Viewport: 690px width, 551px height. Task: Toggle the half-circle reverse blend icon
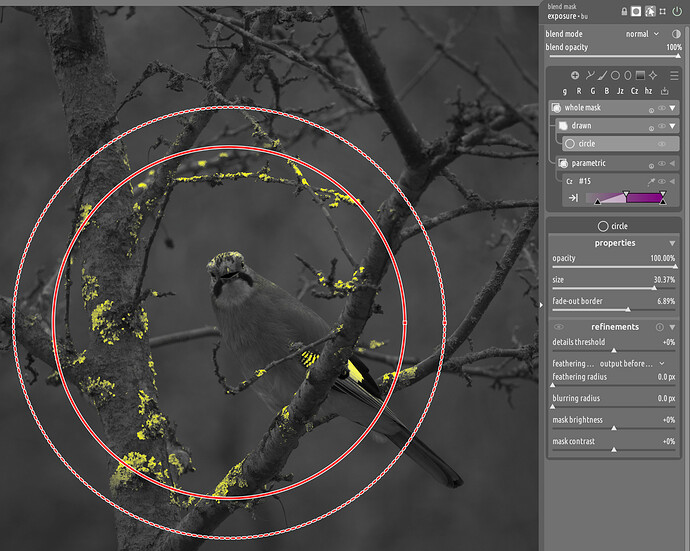coord(676,34)
